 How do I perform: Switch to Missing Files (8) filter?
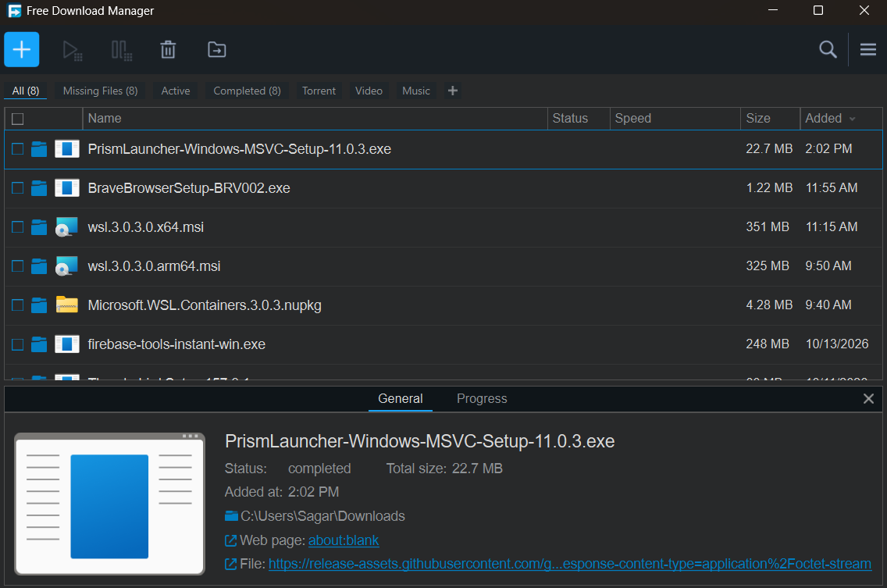point(100,91)
